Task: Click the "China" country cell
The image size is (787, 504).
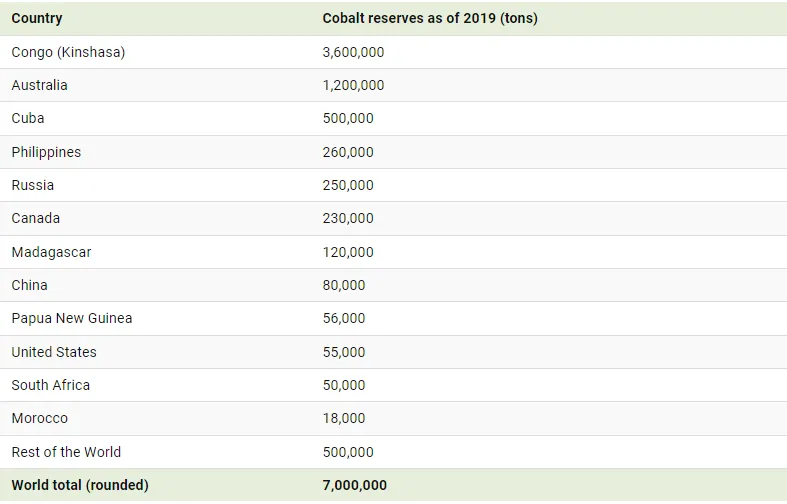Action: click(x=30, y=285)
